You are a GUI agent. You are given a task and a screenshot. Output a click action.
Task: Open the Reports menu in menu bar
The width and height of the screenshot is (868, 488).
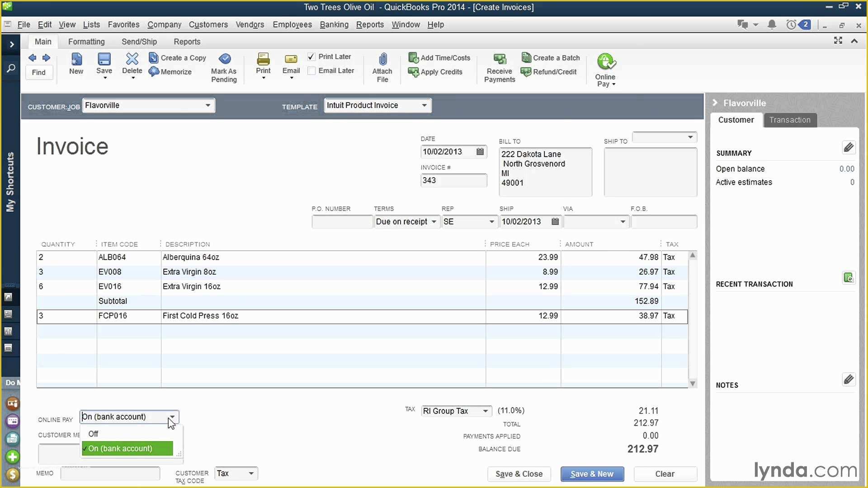coord(370,24)
